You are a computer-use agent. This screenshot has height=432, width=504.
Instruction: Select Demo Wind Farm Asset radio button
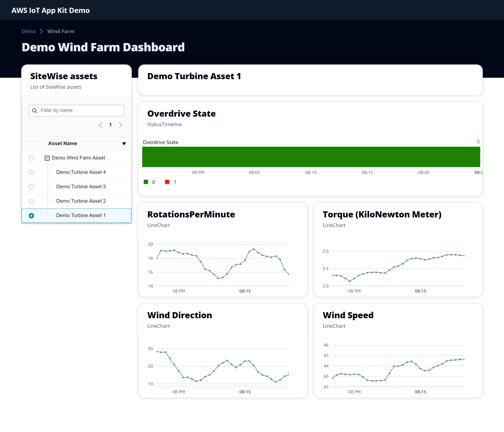pos(31,158)
